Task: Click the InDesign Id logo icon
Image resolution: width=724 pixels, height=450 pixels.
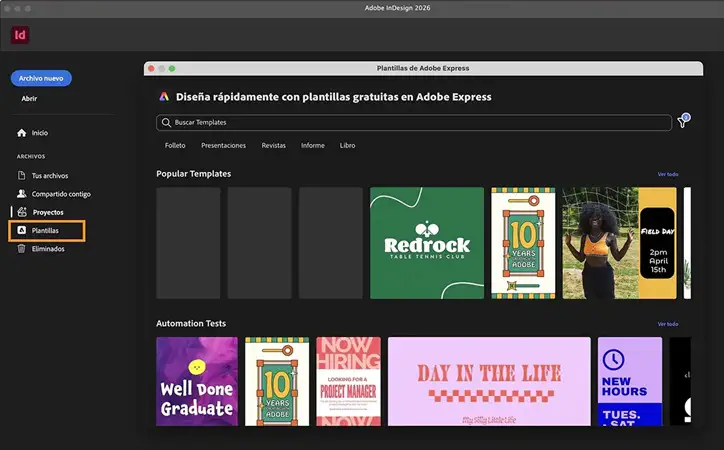Action: [20, 35]
